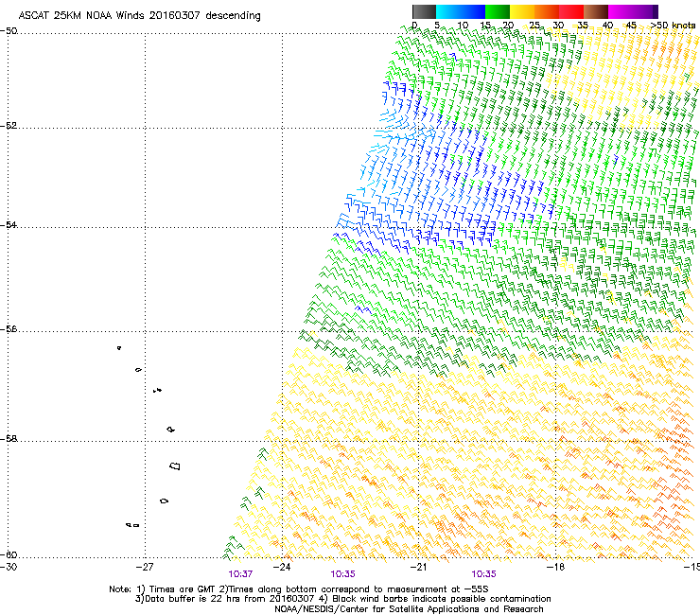
Task: Click the yellow 20-25 knots legend segment
Action: point(522,11)
